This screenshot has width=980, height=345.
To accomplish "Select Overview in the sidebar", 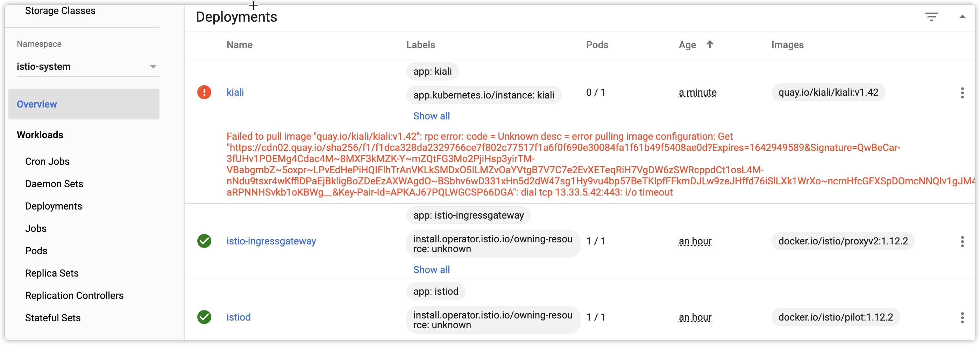I will [x=37, y=104].
